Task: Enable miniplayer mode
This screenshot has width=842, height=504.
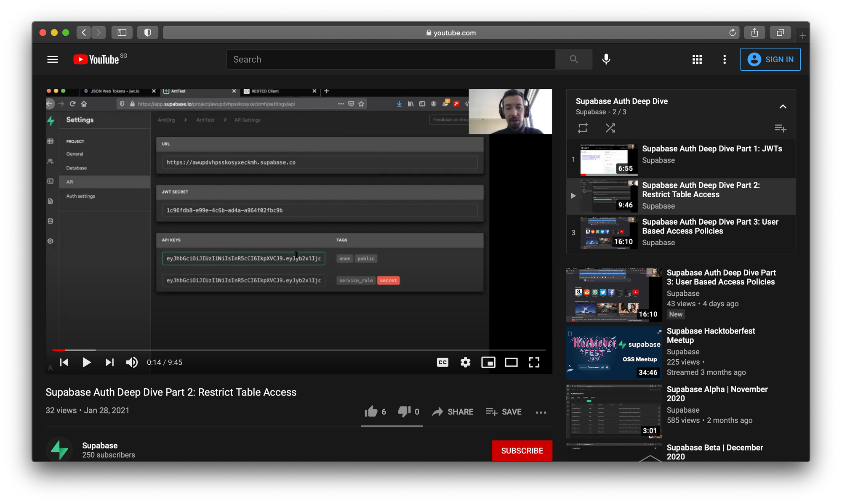Action: point(488,362)
